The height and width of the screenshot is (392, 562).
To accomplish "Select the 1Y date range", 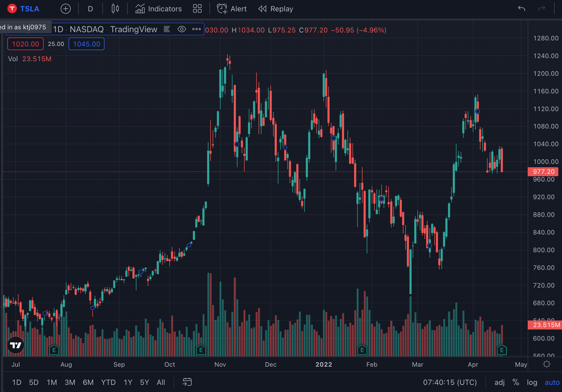I will coord(128,382).
